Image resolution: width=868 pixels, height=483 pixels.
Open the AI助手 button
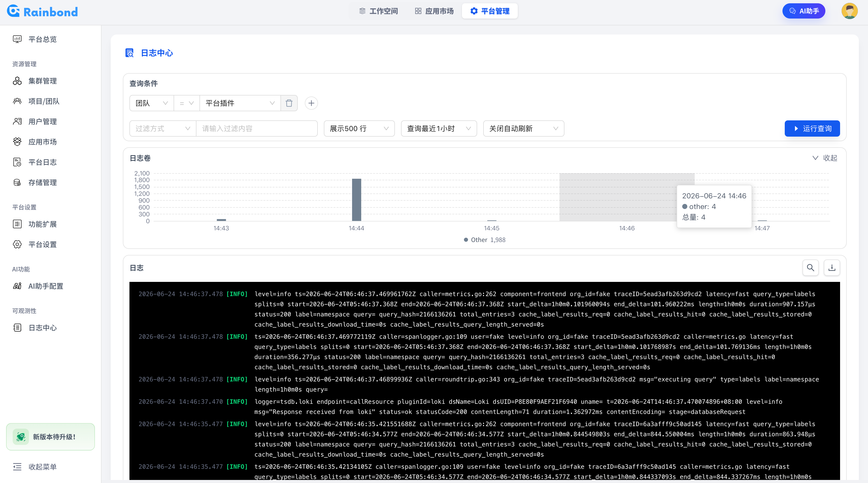click(x=804, y=11)
